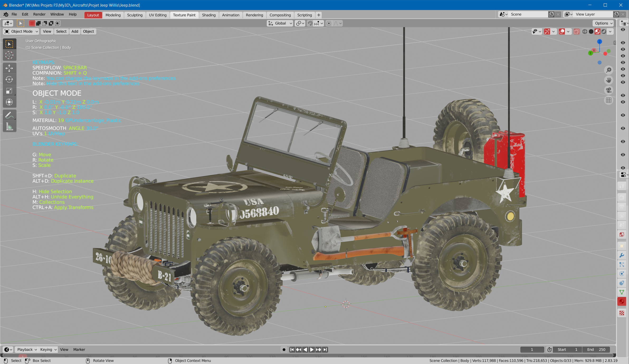Open the Keying dropdown in timeline
629x364 pixels.
coord(48,350)
